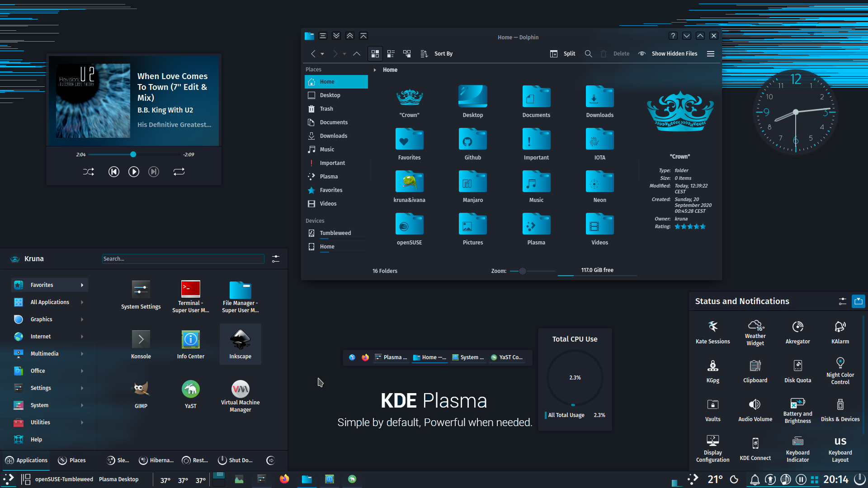Open the Manjaro folder
This screenshot has height=488, width=868.
[x=473, y=187]
